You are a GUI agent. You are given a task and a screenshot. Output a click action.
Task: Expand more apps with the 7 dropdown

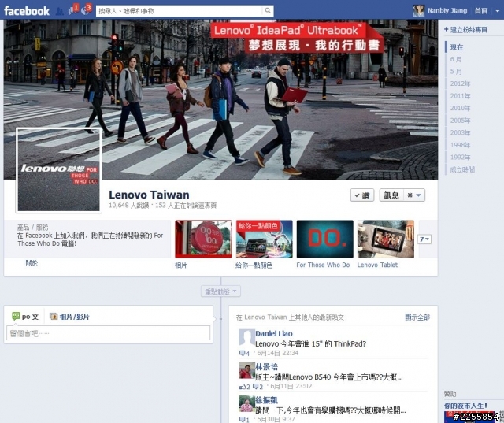click(x=424, y=239)
